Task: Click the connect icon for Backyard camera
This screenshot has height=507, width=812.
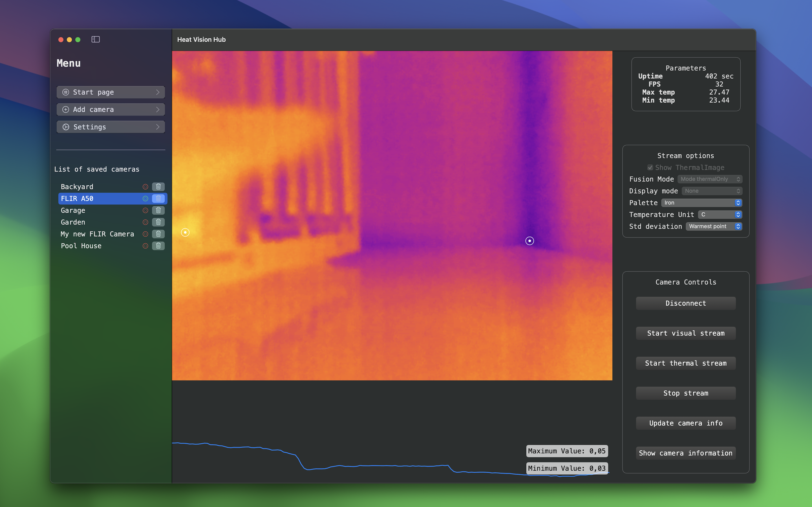Action: [145, 186]
